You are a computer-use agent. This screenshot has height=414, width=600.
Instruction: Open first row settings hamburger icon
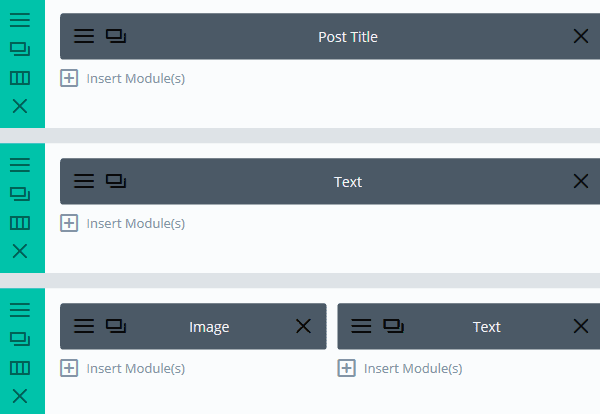[x=20, y=20]
